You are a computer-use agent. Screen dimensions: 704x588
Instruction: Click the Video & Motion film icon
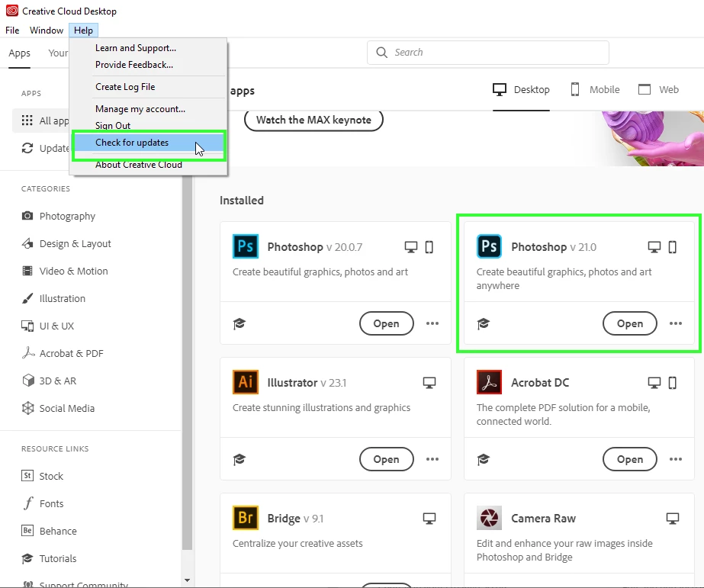27,271
